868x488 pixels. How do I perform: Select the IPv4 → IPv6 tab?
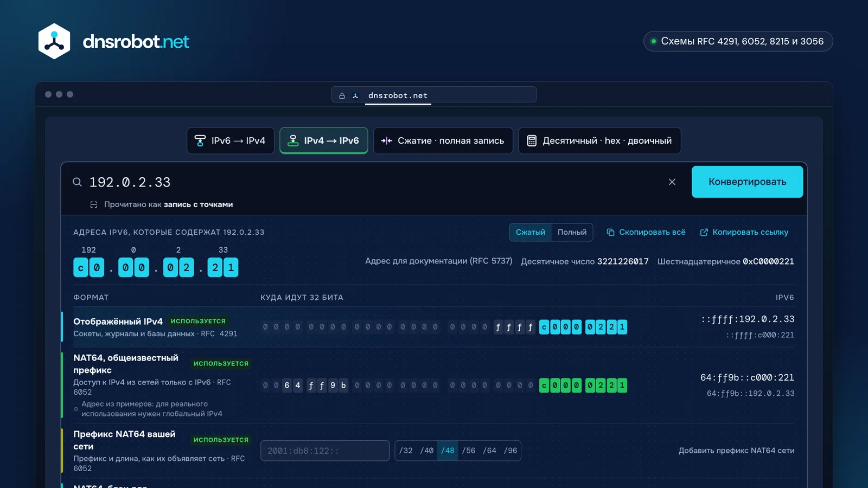(x=324, y=140)
